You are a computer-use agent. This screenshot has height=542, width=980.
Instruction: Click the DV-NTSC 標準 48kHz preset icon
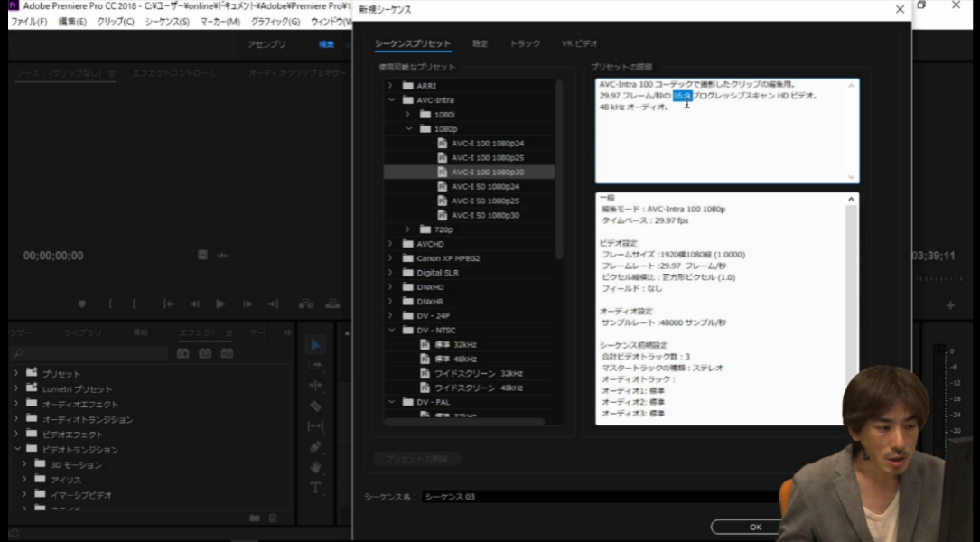pos(425,359)
